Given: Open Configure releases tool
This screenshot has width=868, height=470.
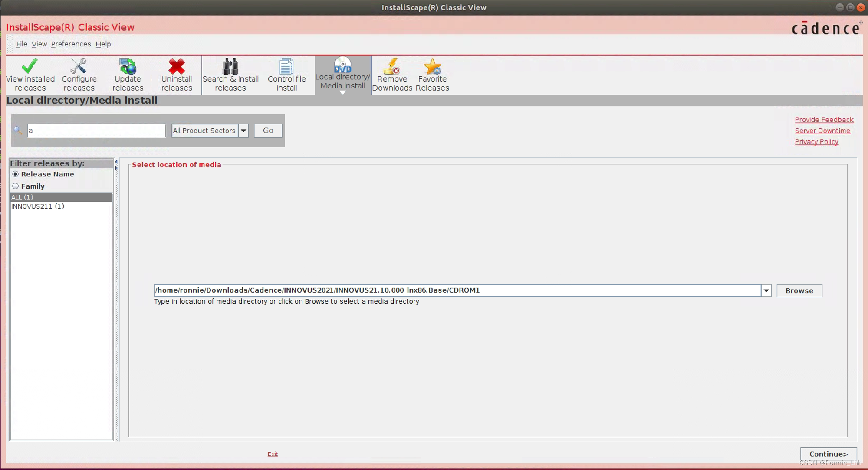Looking at the screenshot, I should [79, 75].
